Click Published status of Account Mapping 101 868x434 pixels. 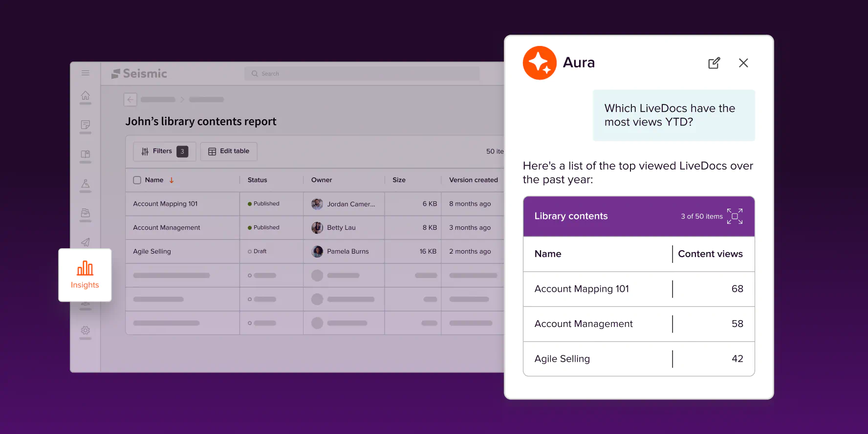[263, 204]
